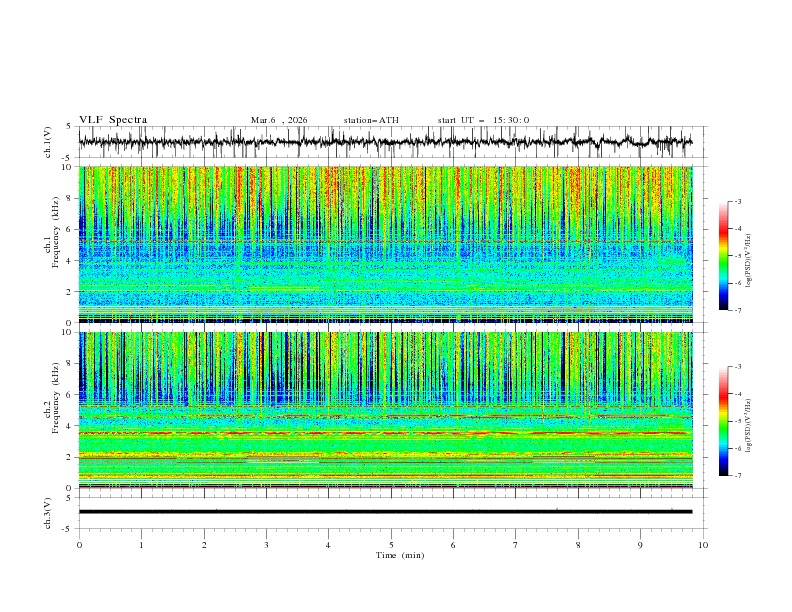Click the lower color scale bar for ch.2

[x=723, y=421]
